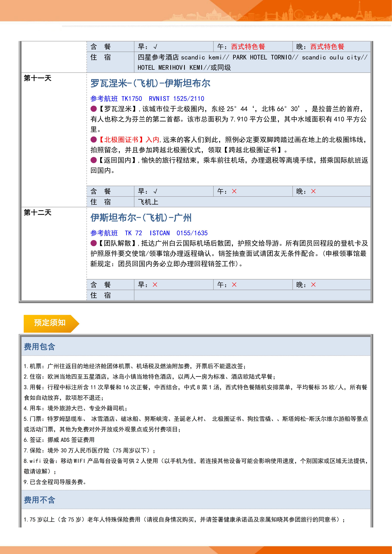Click the purple bullet before 【团队解散】
The width and height of the screenshot is (392, 554).
click(x=93, y=243)
